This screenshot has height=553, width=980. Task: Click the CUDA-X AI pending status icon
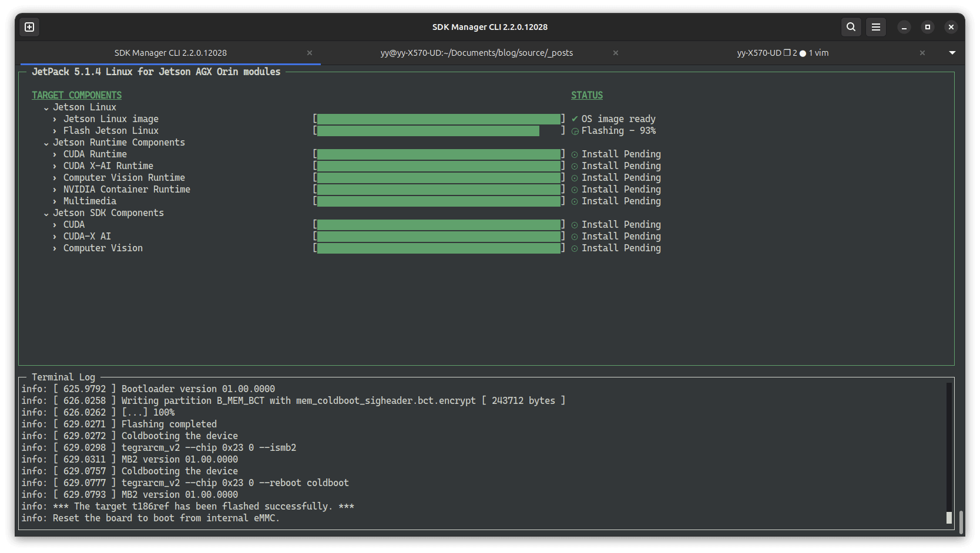(x=575, y=237)
